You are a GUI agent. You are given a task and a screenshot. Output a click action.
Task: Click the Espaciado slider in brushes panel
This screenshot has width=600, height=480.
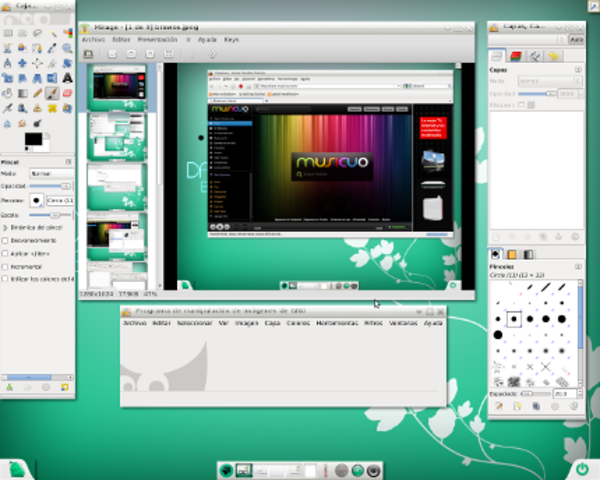(536, 393)
